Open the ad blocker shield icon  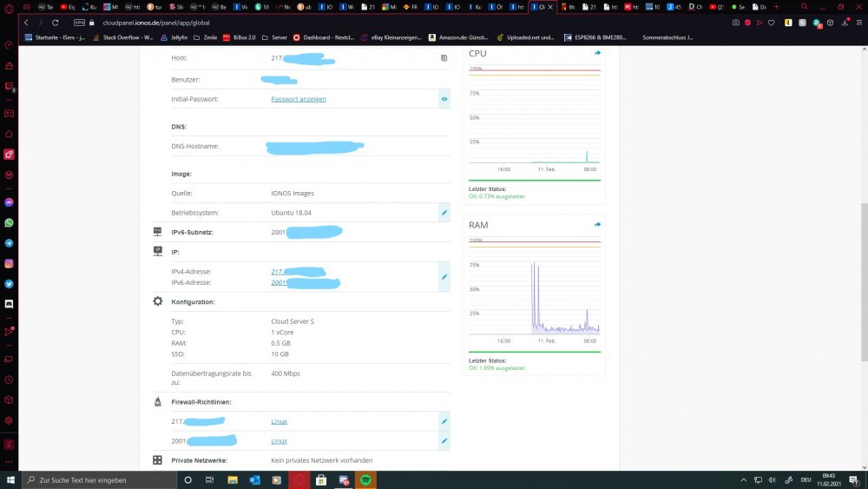click(748, 23)
